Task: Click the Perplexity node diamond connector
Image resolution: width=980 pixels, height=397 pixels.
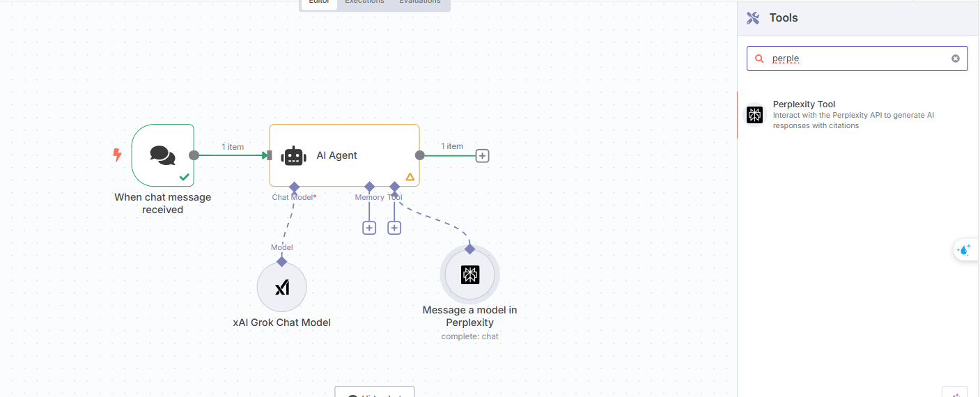Action: 470,249
